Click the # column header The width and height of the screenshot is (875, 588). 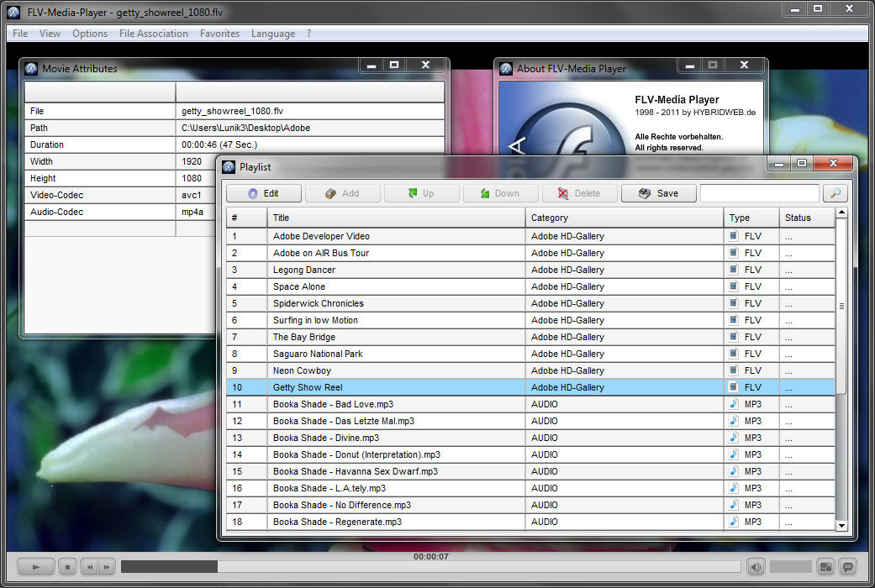coord(246,218)
